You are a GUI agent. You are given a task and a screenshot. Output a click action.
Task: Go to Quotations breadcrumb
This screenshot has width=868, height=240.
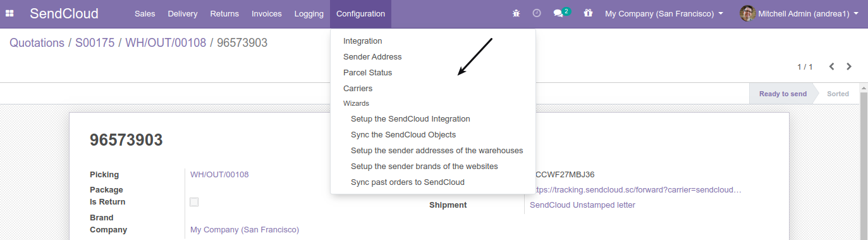(37, 43)
